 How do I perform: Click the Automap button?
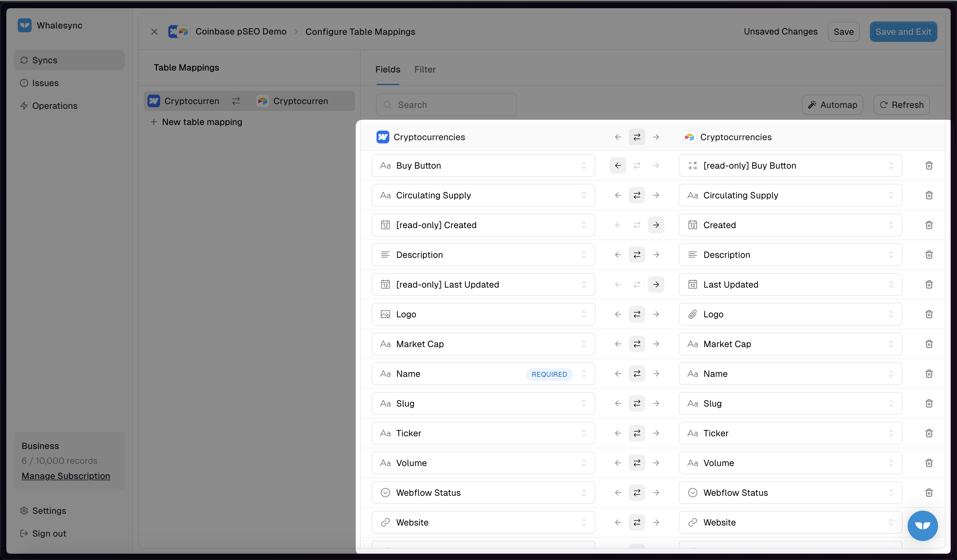[832, 105]
